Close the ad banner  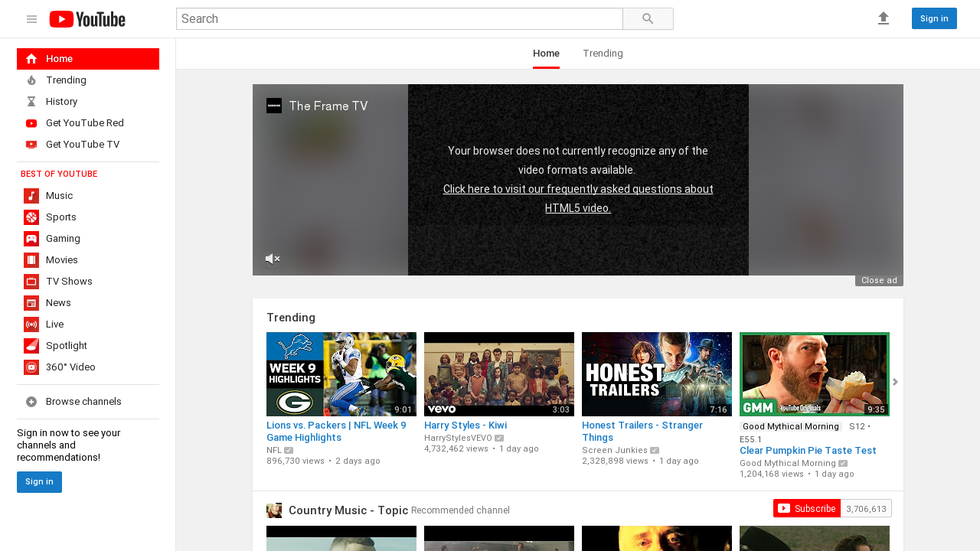(879, 280)
